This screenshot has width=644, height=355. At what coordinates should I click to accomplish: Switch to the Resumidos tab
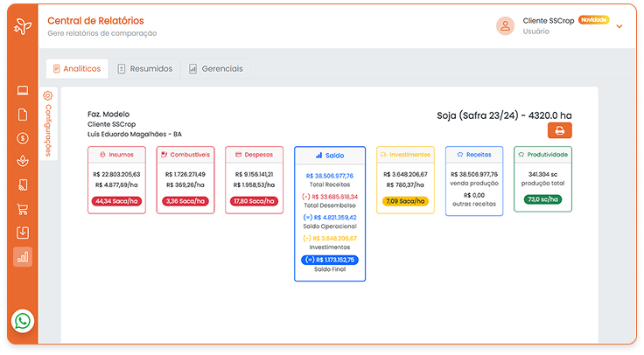145,68
